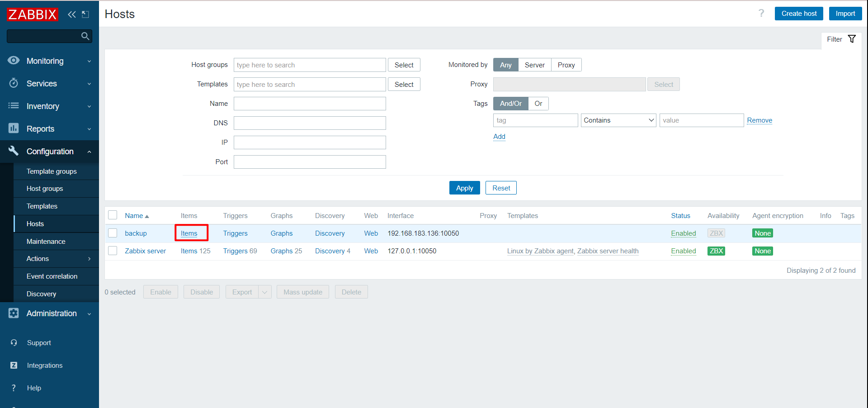
Task: Click Select next to Host groups
Action: coord(404,65)
